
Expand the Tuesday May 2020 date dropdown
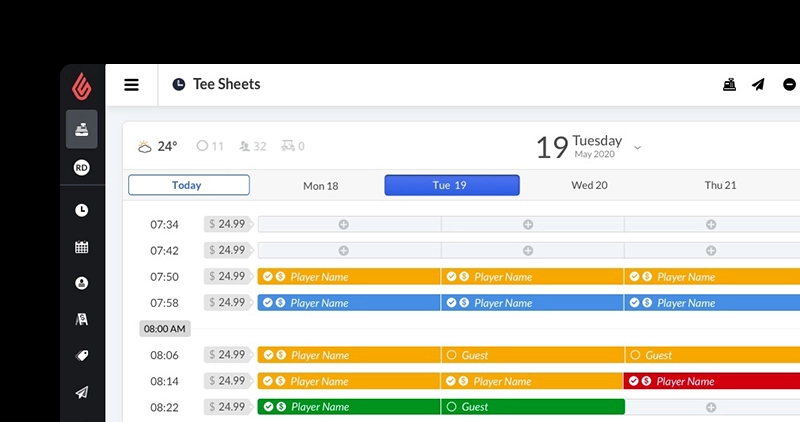point(637,147)
